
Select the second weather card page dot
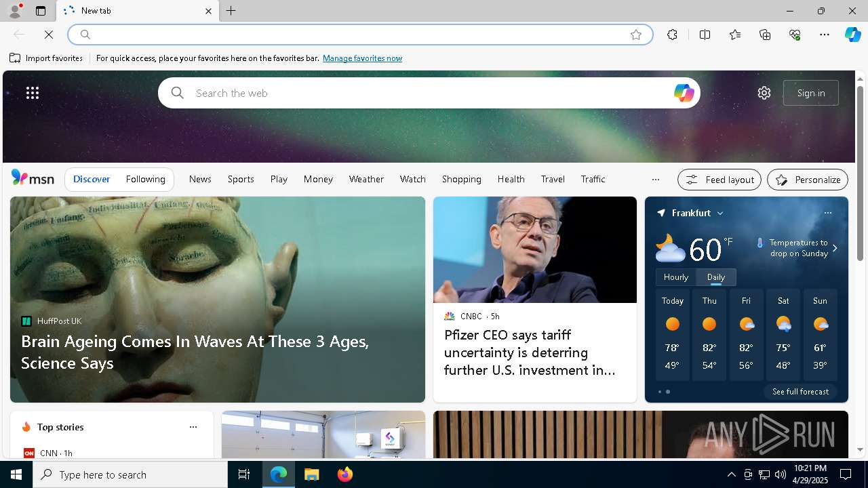point(668,392)
